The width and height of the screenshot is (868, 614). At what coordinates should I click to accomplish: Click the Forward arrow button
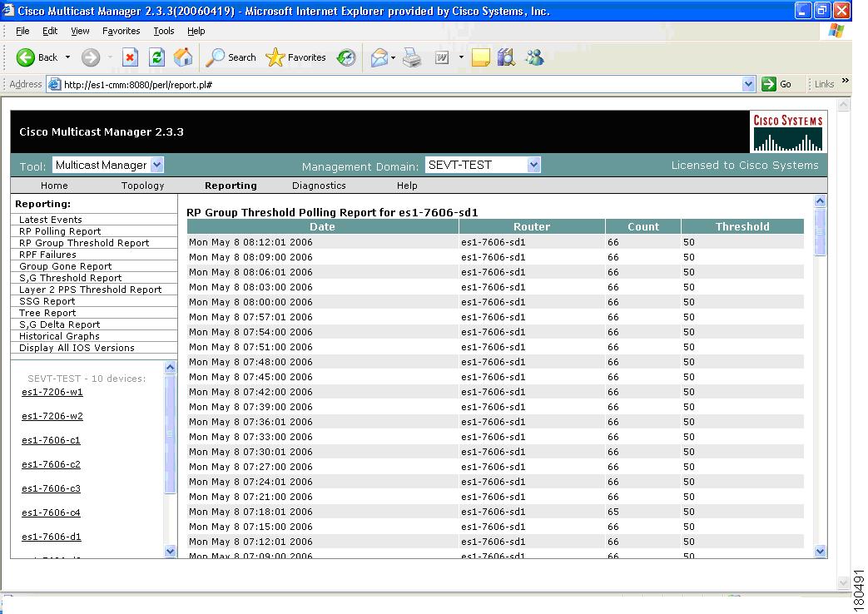click(91, 57)
